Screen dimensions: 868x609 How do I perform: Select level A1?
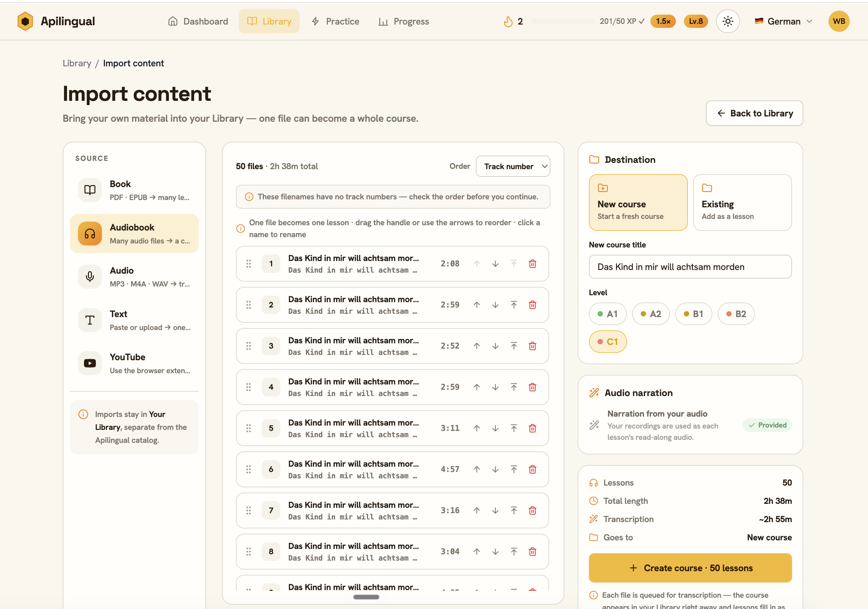click(x=608, y=314)
